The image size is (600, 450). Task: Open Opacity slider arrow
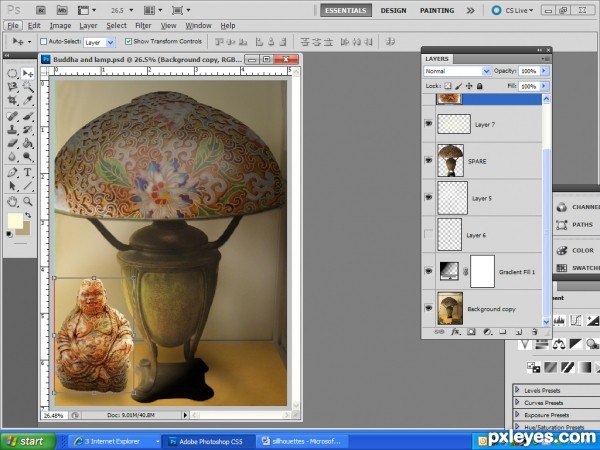(544, 71)
